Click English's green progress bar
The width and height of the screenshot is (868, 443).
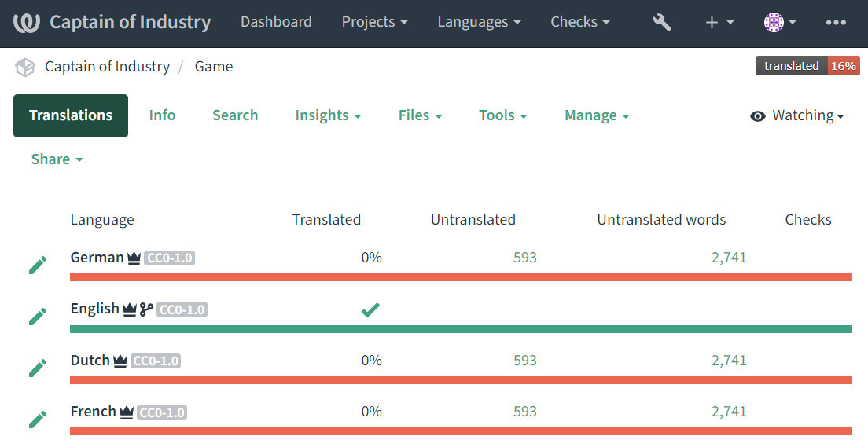461,329
